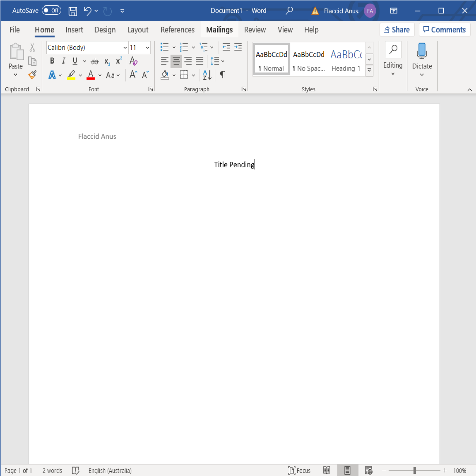Click the Dictate microphone icon
This screenshot has height=476, width=476.
point(422,51)
